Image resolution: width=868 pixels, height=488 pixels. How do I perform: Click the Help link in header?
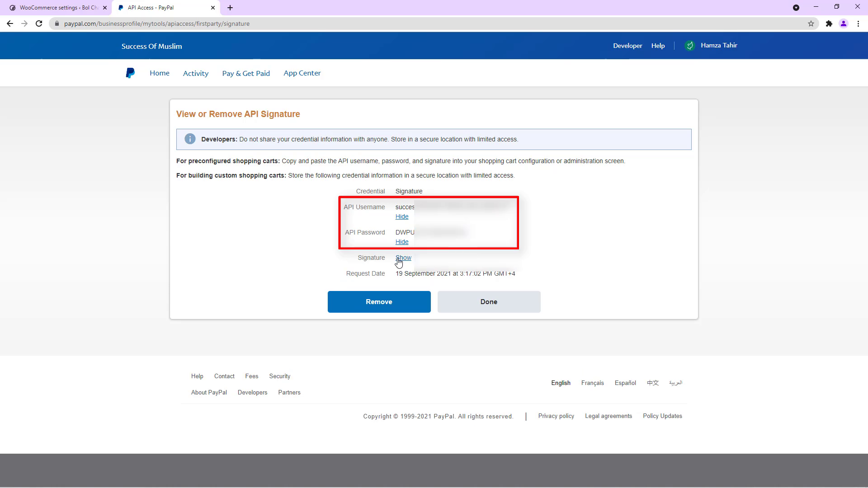(658, 46)
